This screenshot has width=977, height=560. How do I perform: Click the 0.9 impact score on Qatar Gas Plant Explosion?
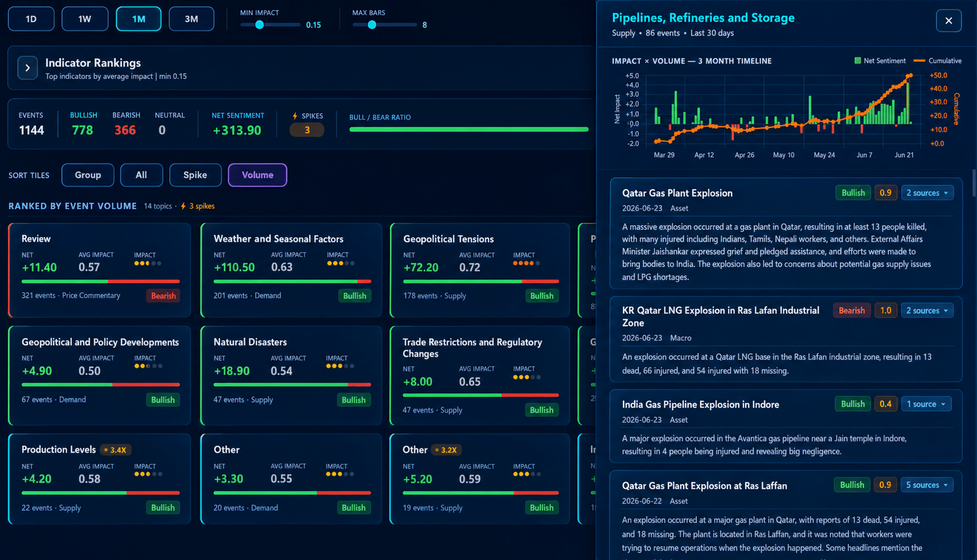click(886, 193)
